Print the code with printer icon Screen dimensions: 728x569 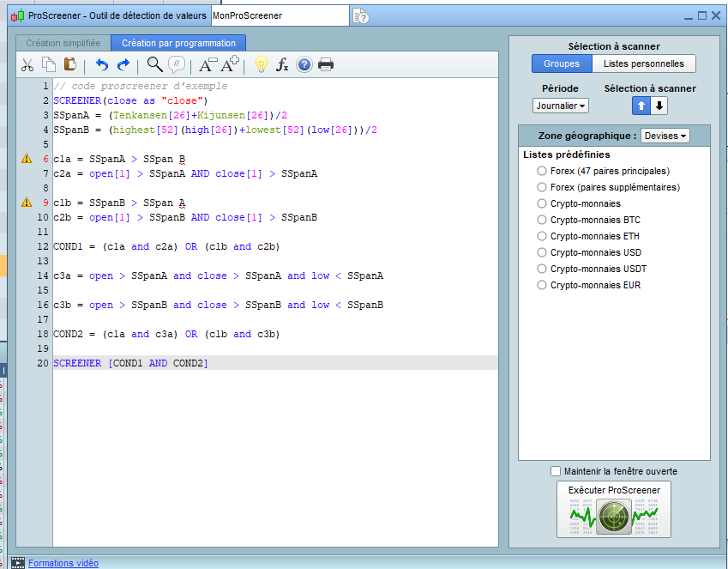[x=326, y=64]
